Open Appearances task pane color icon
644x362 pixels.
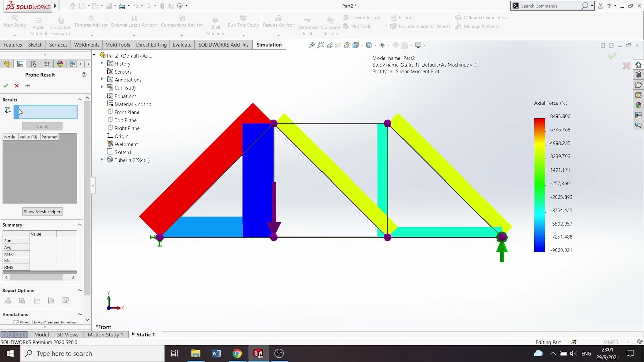point(638,105)
